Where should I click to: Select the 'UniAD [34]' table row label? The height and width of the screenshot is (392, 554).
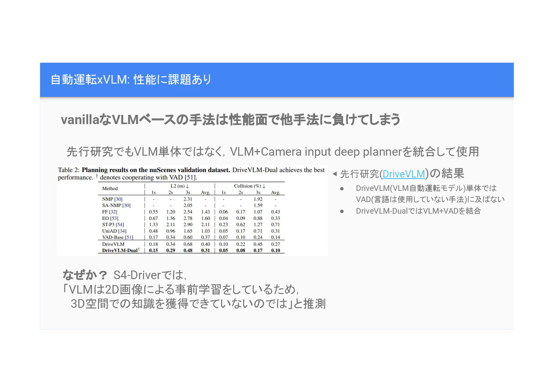click(114, 231)
